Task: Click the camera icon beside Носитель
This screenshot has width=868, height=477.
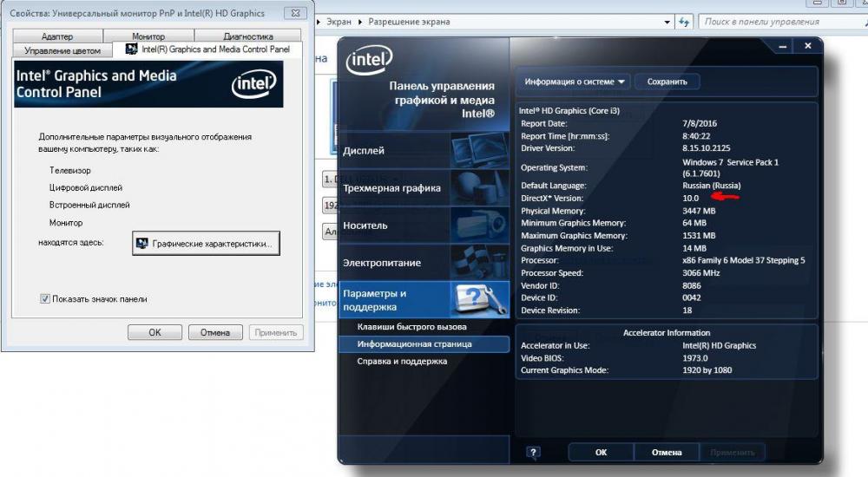Action: pyautogui.click(x=479, y=225)
